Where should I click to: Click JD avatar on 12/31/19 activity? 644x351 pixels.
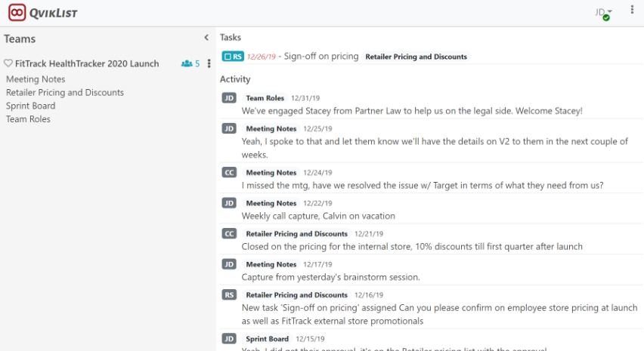[229, 98]
